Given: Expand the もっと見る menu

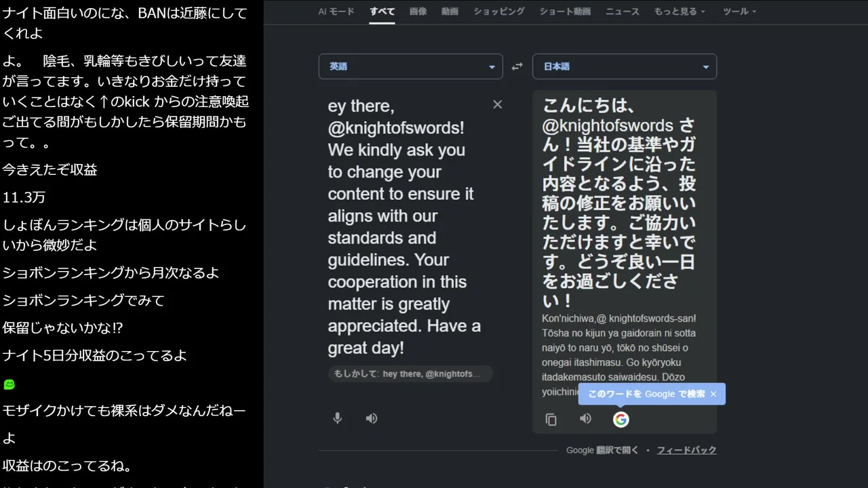Looking at the screenshot, I should [679, 12].
